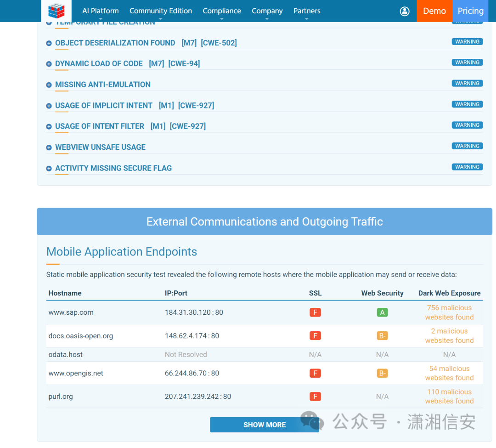Click IP 184.31.30.120 : 80
Screen dimensions: 496x448
(x=194, y=312)
